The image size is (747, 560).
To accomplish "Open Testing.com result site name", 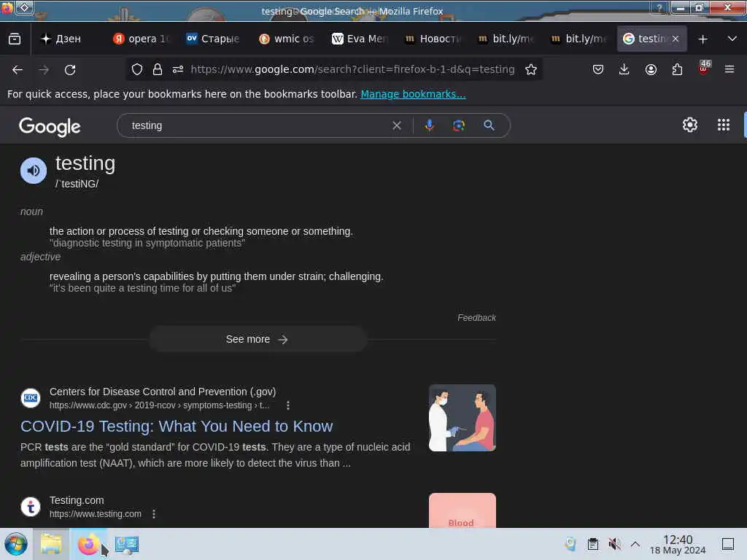I will pos(77,500).
